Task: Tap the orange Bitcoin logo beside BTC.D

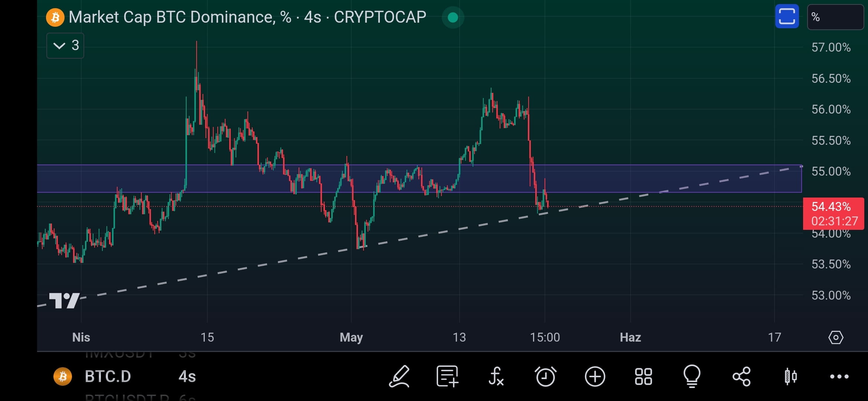Action: point(63,376)
